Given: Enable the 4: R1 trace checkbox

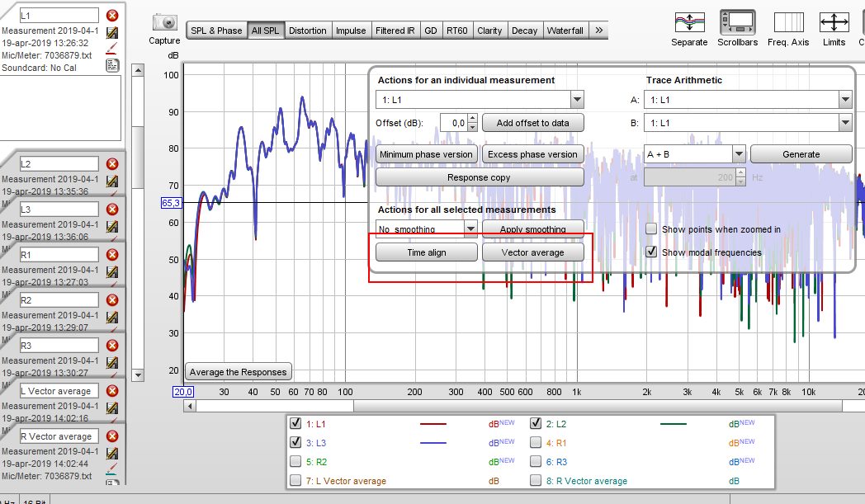Looking at the screenshot, I should pyautogui.click(x=536, y=442).
